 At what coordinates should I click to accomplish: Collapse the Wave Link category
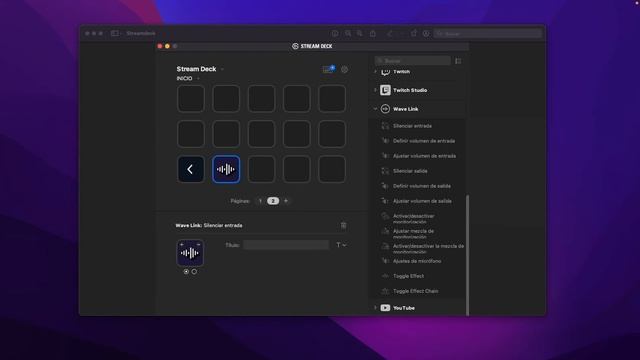click(x=375, y=109)
